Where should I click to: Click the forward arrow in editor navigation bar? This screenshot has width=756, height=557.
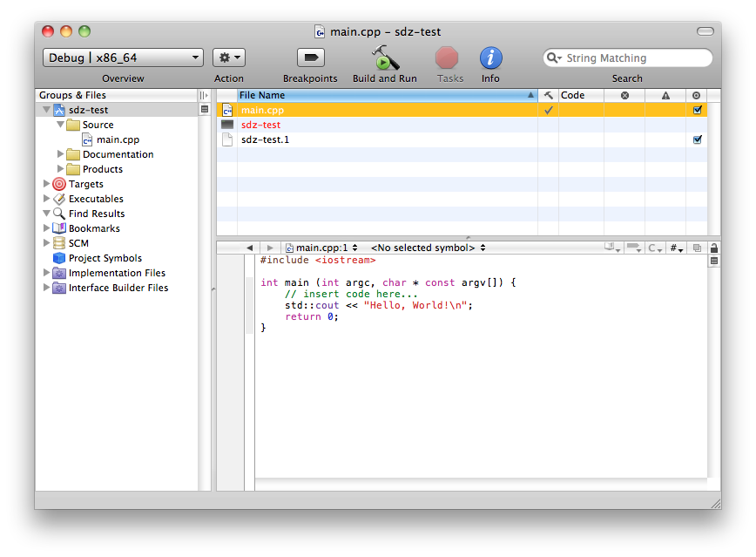click(270, 248)
